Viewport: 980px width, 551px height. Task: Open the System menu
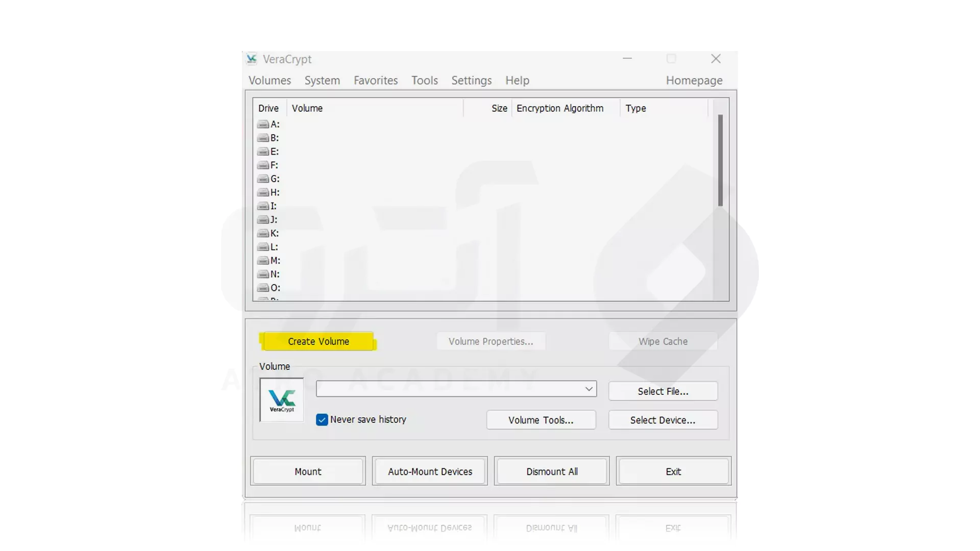click(322, 81)
